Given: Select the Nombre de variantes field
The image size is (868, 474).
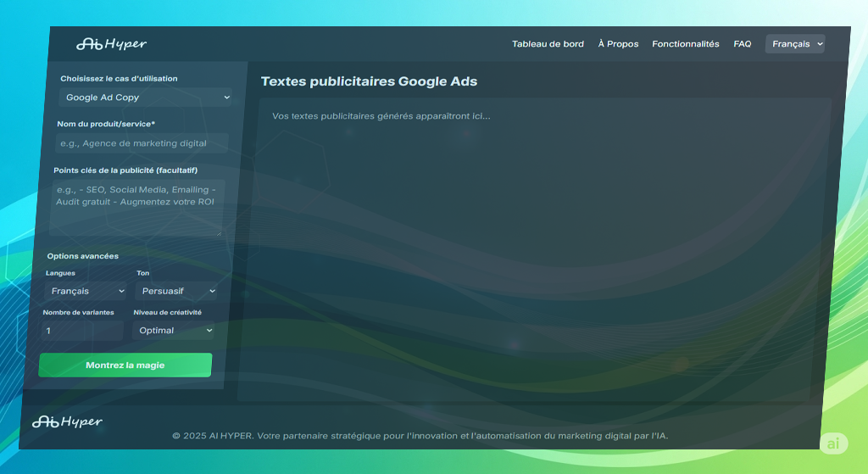Looking at the screenshot, I should (82, 331).
